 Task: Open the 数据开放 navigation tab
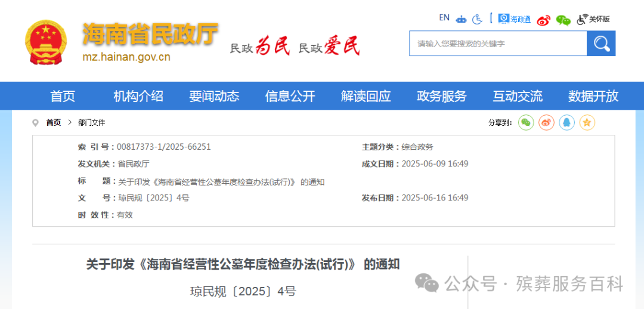(593, 96)
